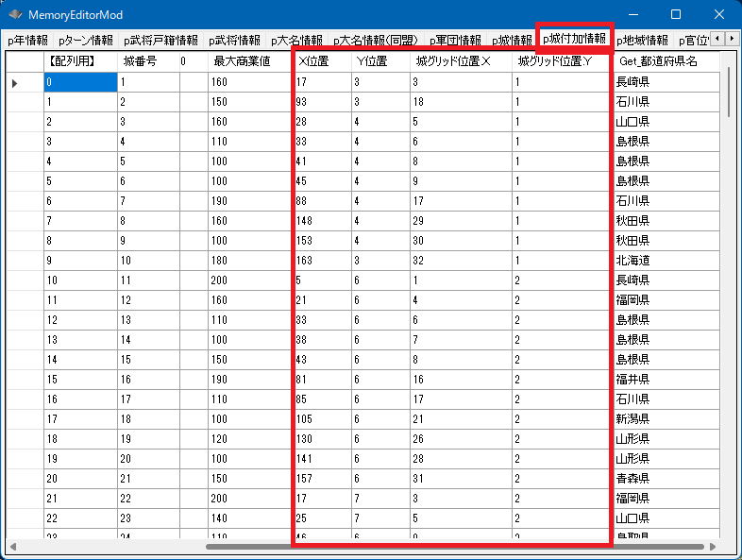742x560 pixels.
Task: Select the p軍団情報 tab
Action: pyautogui.click(x=455, y=41)
